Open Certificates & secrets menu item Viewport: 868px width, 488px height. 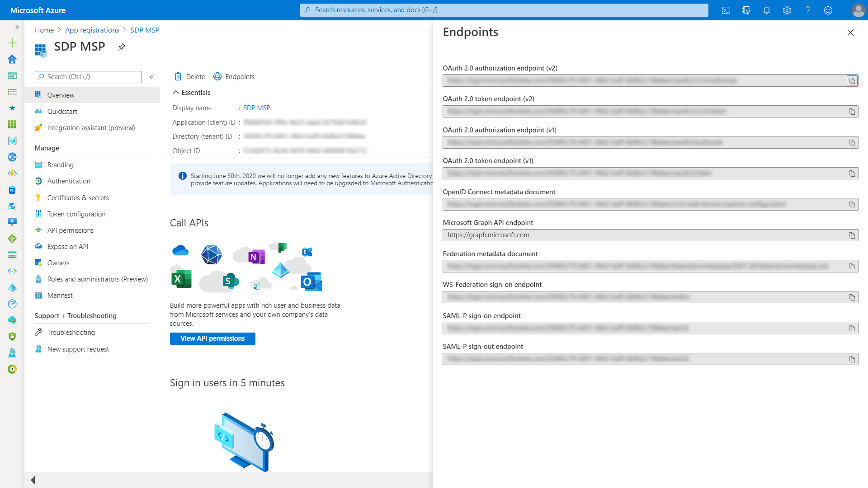(78, 198)
